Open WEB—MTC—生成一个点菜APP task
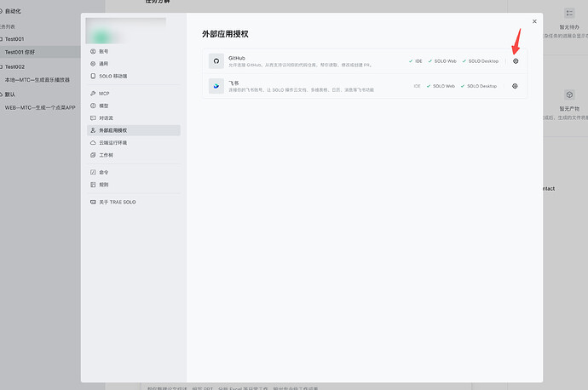This screenshot has width=588, height=390. click(40, 107)
